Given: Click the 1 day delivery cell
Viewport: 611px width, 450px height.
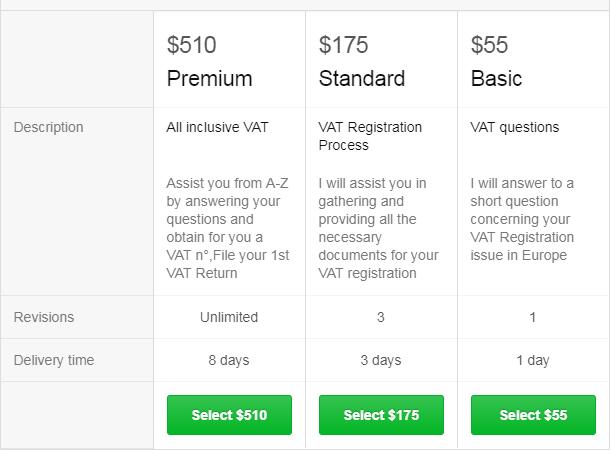Looking at the screenshot, I should pos(533,360).
